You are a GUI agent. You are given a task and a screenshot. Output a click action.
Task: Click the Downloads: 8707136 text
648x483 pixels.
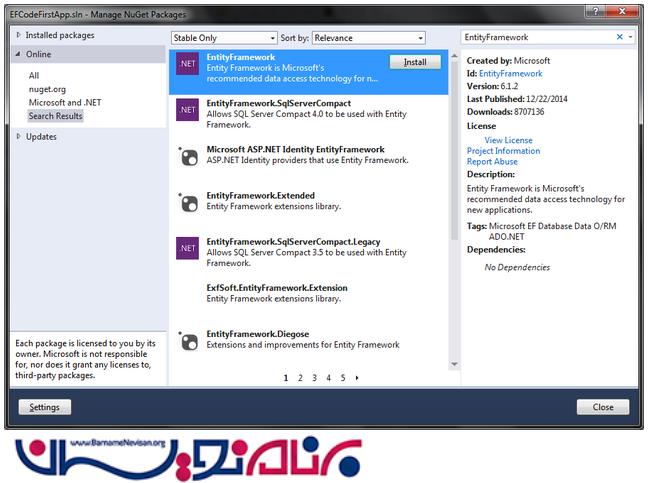click(x=505, y=112)
